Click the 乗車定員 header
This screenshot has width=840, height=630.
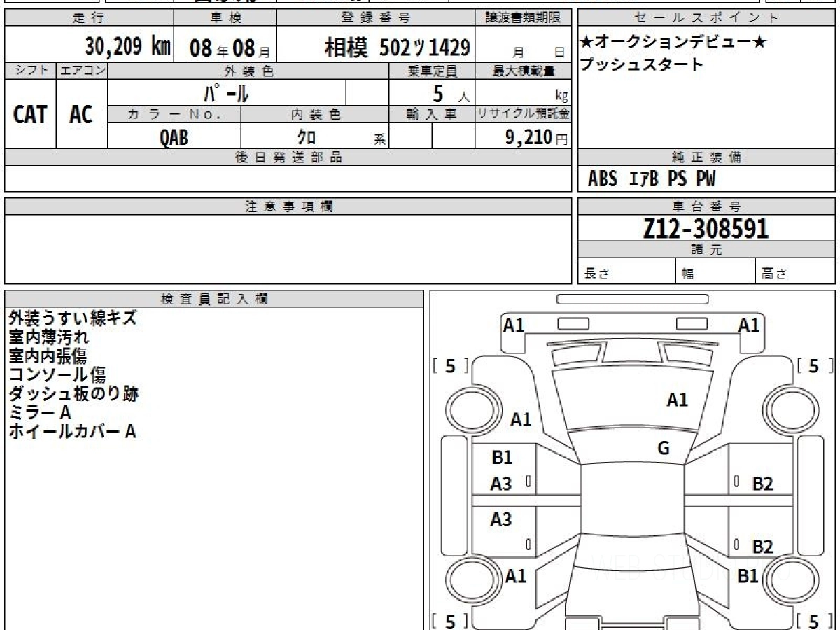tap(432, 71)
